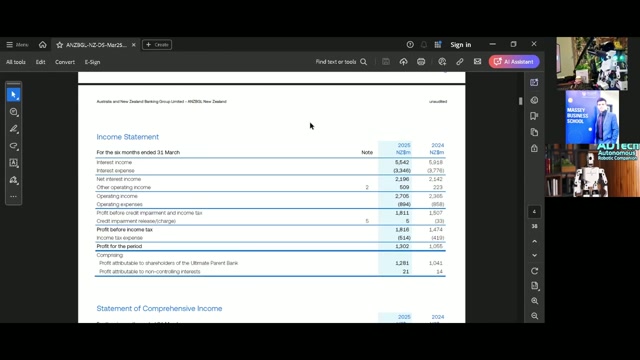Open the apps grid icon

tap(438, 44)
